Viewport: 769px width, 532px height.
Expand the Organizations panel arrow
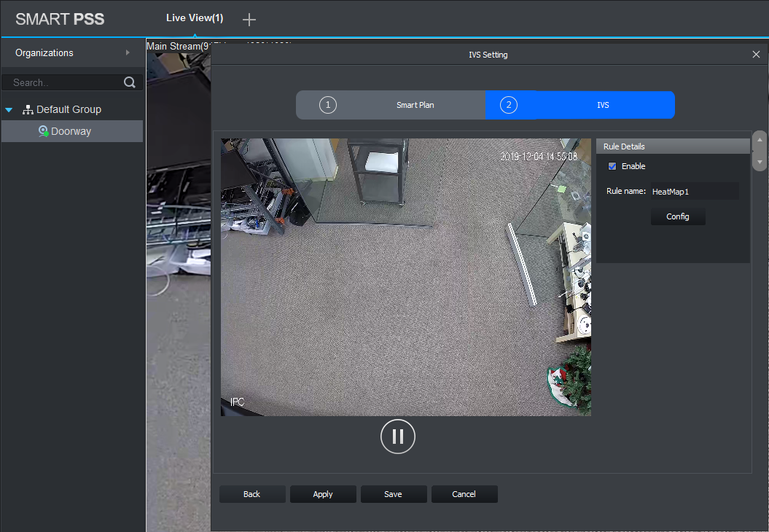tap(128, 52)
